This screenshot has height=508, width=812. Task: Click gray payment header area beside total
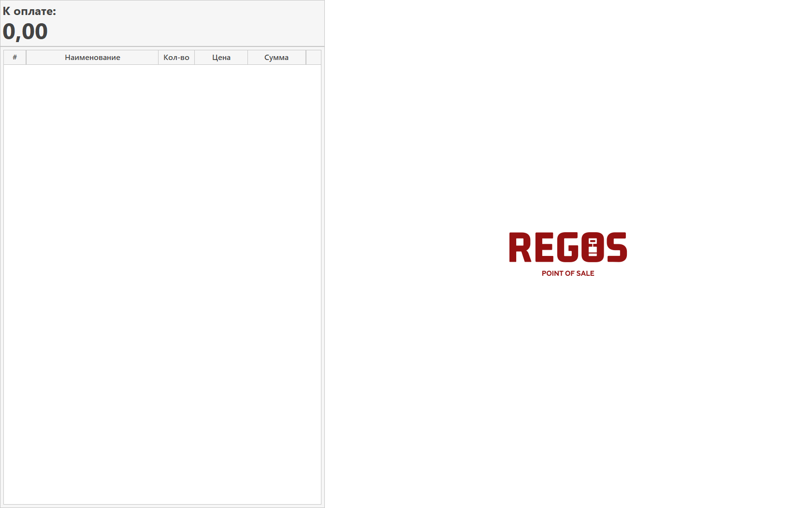tap(193, 23)
